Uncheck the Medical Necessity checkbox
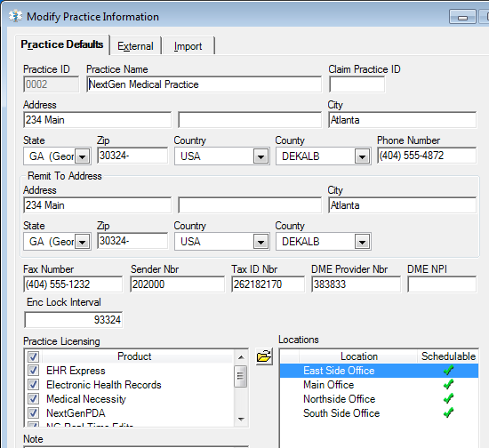Viewport: 489px width, 448px height. [34, 399]
